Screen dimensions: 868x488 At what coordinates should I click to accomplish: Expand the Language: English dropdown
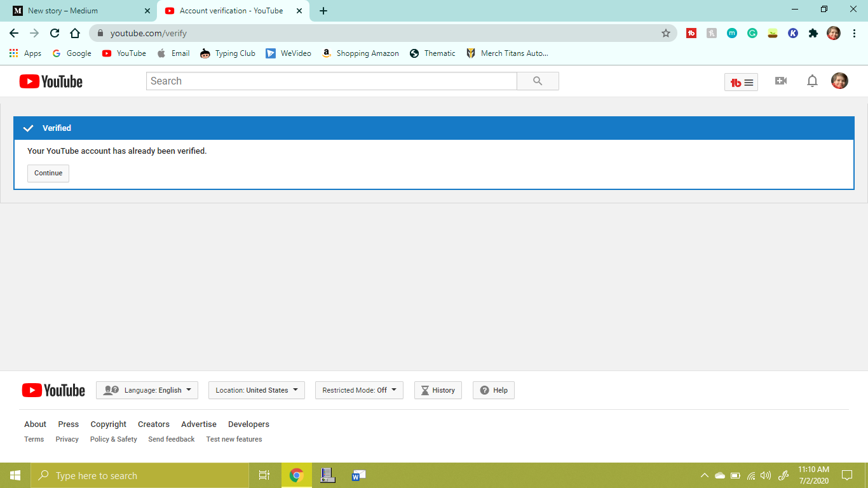[x=147, y=390]
